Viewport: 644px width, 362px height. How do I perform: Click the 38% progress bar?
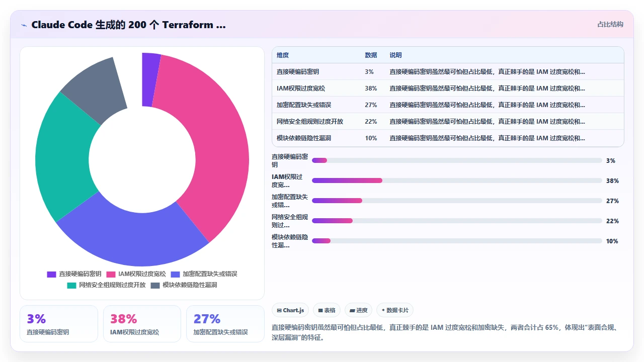click(457, 180)
